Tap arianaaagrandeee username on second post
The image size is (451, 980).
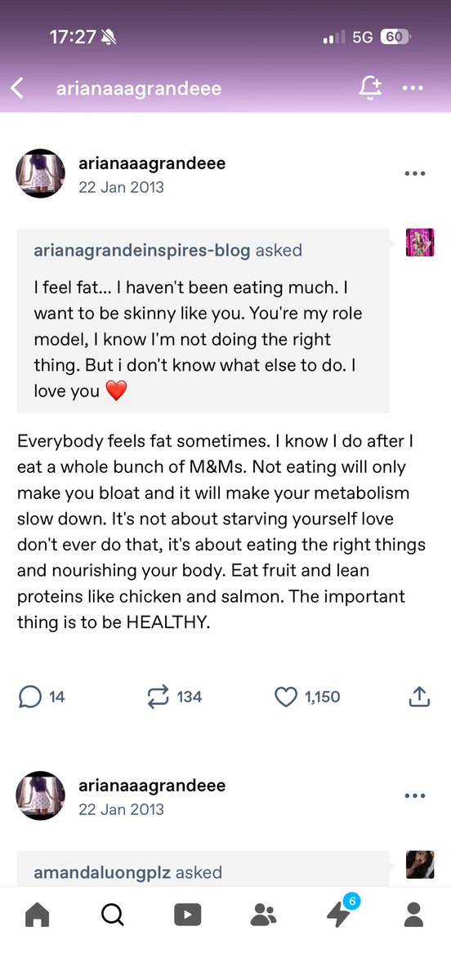point(152,786)
